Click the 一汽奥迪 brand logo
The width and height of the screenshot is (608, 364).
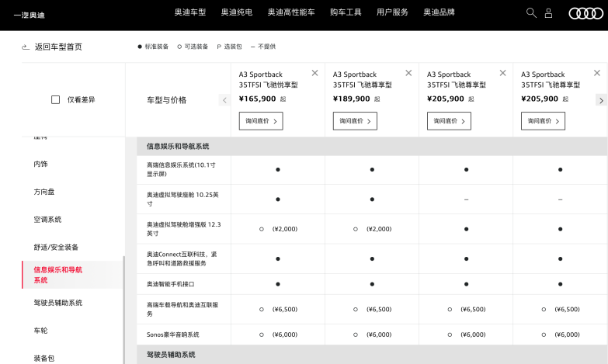pyautogui.click(x=30, y=15)
